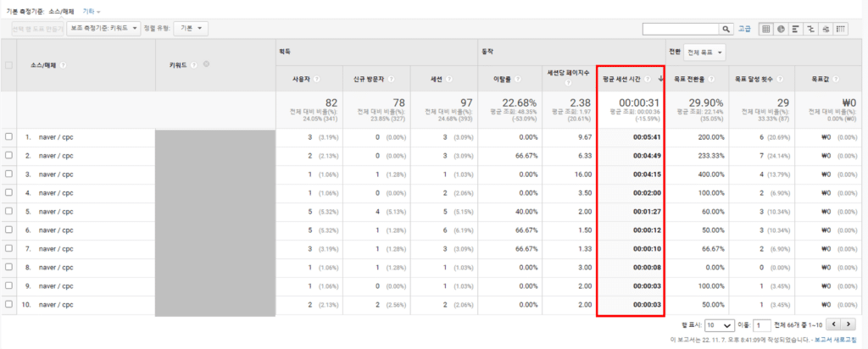Click the 22.68% total bounce rate
Image resolution: width=868 pixels, height=349 pixels.
(520, 102)
